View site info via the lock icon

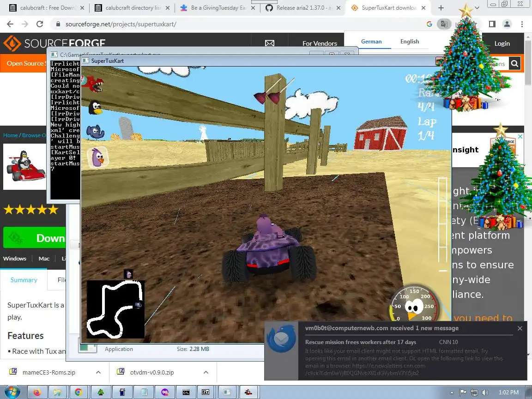(58, 24)
